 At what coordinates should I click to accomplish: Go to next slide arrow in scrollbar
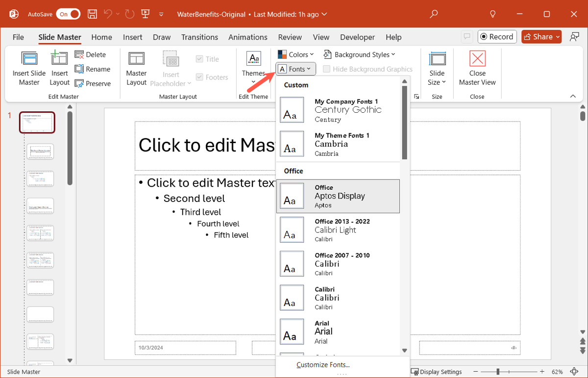point(583,350)
